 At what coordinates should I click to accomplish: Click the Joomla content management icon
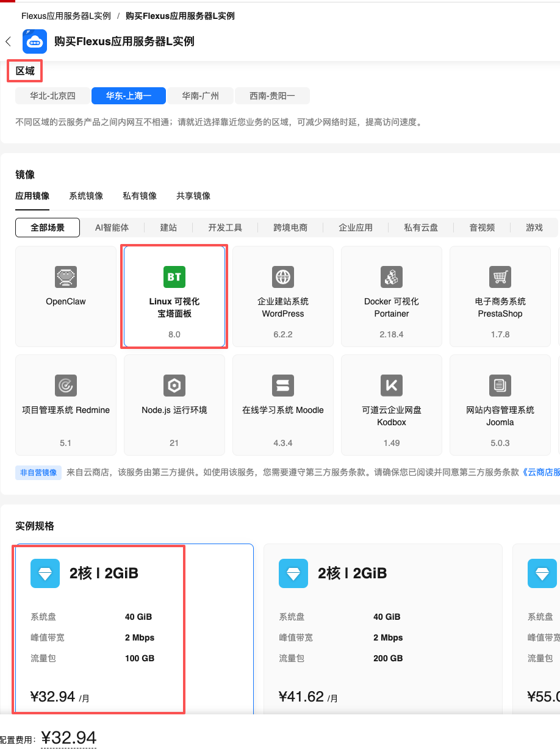click(x=500, y=386)
